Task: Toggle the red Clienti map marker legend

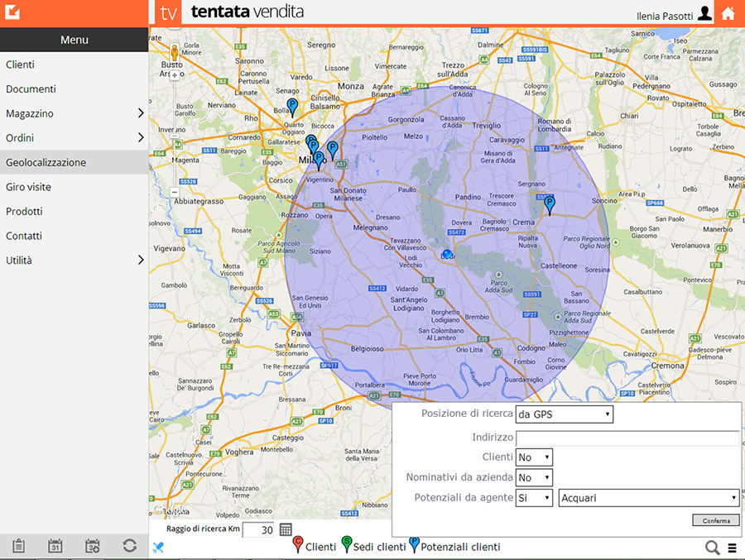Action: (299, 545)
